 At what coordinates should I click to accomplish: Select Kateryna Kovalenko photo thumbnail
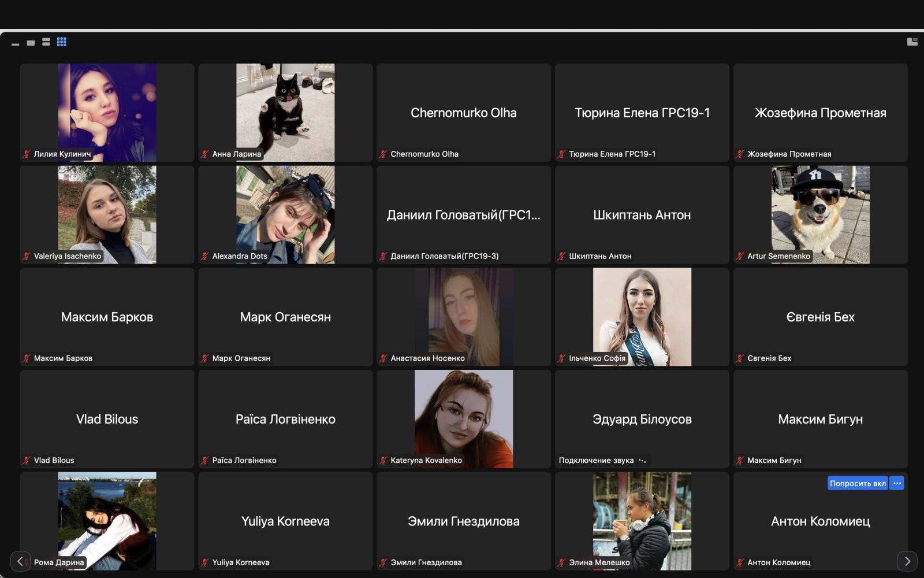click(464, 419)
